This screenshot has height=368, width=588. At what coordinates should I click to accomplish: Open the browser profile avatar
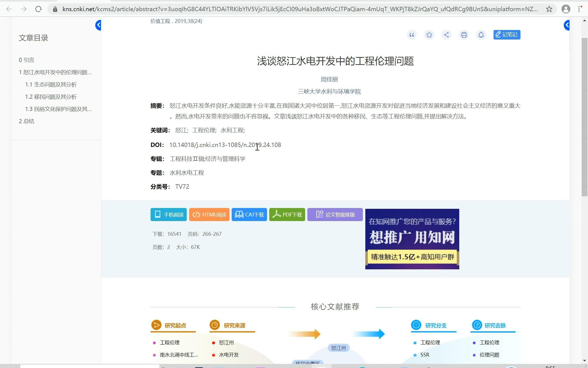click(x=566, y=9)
